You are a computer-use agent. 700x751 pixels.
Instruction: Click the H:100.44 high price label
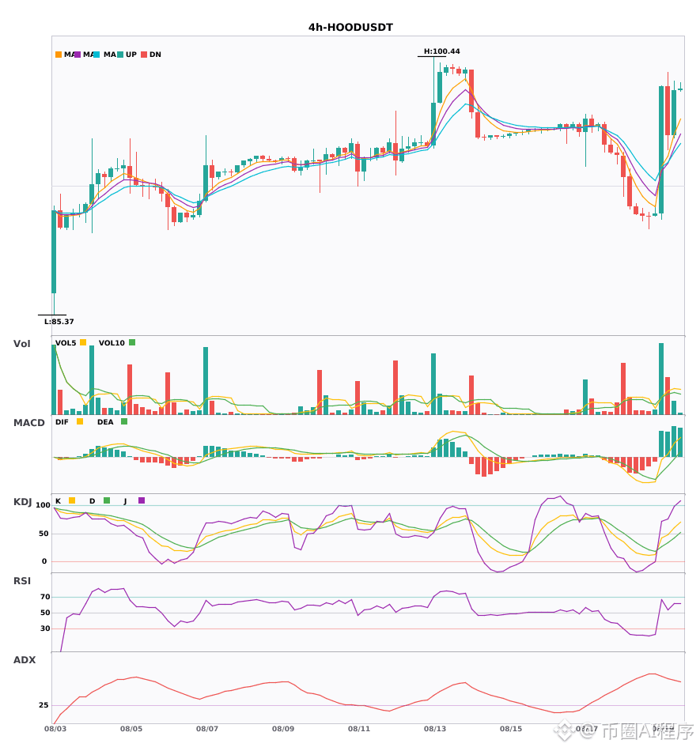tap(442, 51)
